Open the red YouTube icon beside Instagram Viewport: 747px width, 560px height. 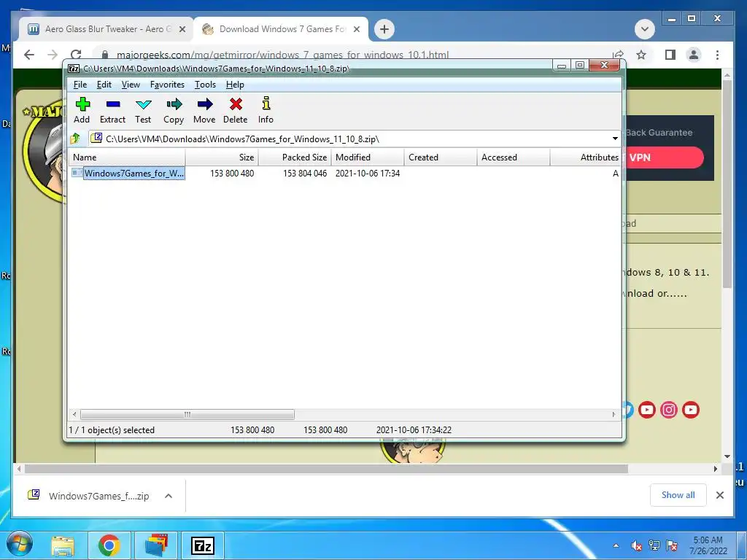(x=646, y=410)
